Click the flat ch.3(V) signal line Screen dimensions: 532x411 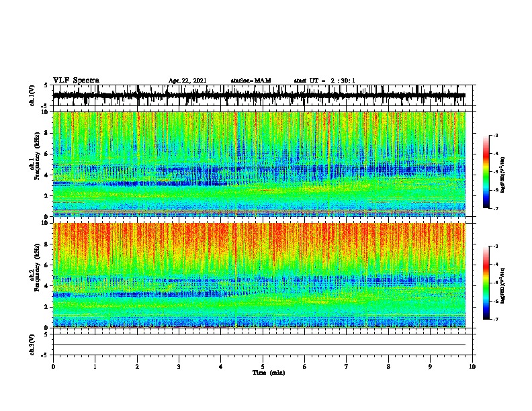coord(259,345)
